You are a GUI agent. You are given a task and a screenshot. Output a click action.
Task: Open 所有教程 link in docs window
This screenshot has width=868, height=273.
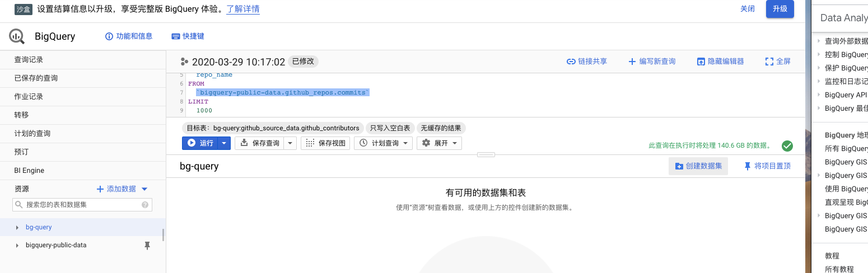pos(839,269)
